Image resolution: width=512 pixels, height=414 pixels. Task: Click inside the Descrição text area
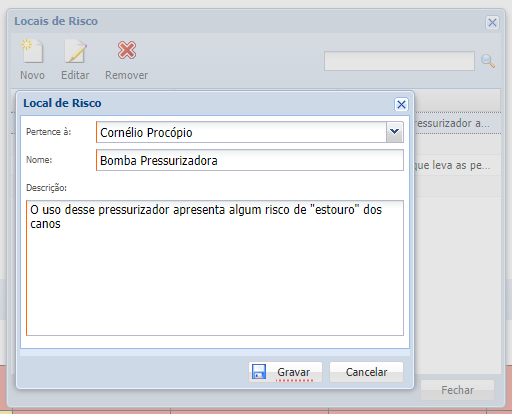(215, 268)
